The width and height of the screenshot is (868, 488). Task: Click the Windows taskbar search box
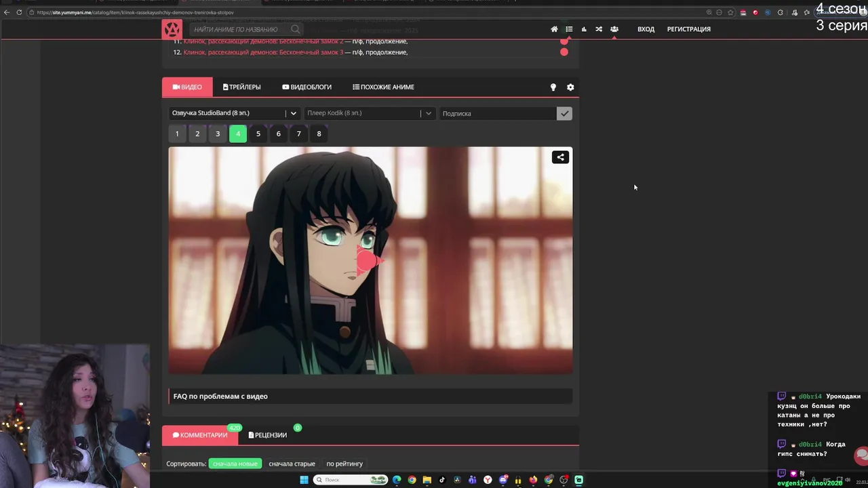tap(350, 480)
